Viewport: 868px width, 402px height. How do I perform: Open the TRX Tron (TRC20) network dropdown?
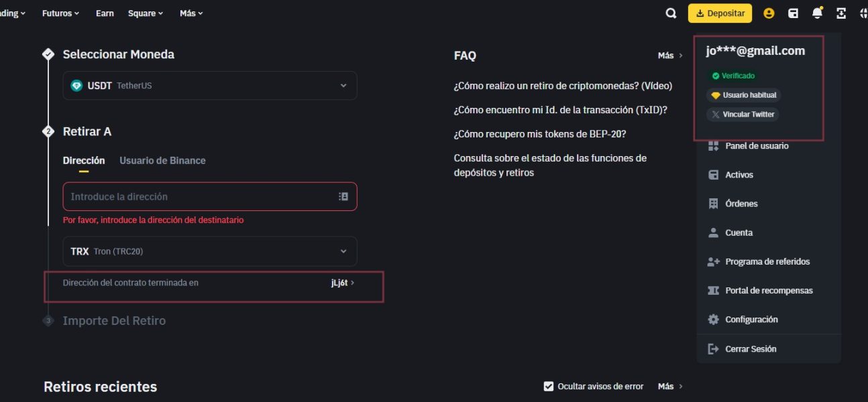pyautogui.click(x=209, y=251)
